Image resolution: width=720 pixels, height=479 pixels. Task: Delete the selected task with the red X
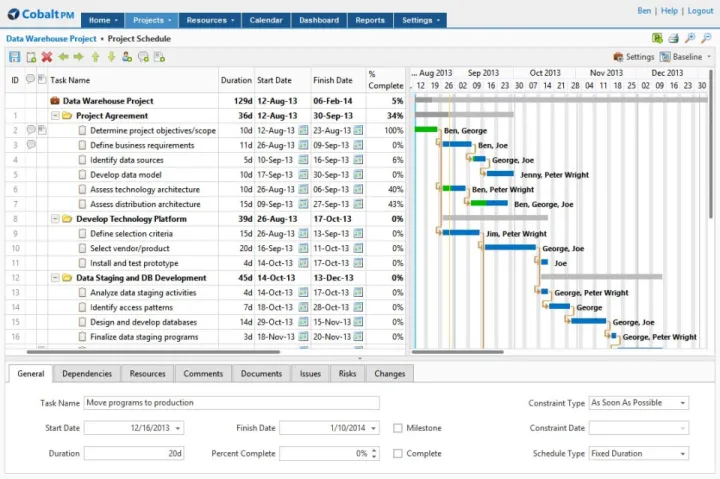pos(47,57)
